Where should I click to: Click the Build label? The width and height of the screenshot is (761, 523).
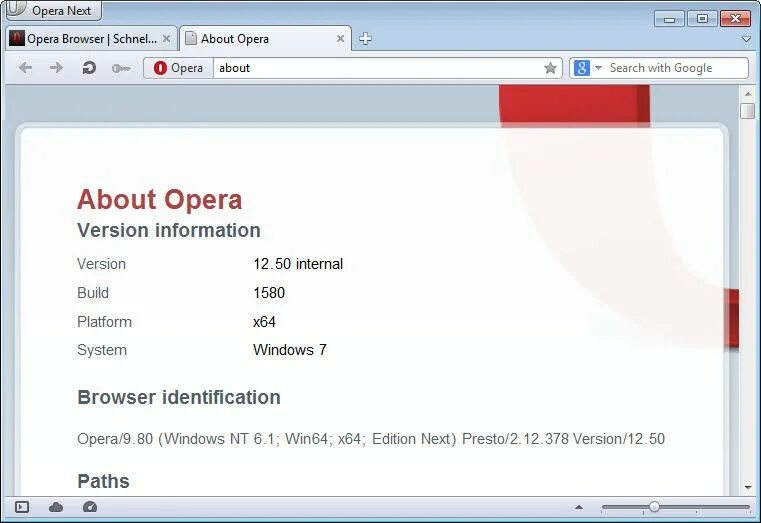(x=93, y=293)
